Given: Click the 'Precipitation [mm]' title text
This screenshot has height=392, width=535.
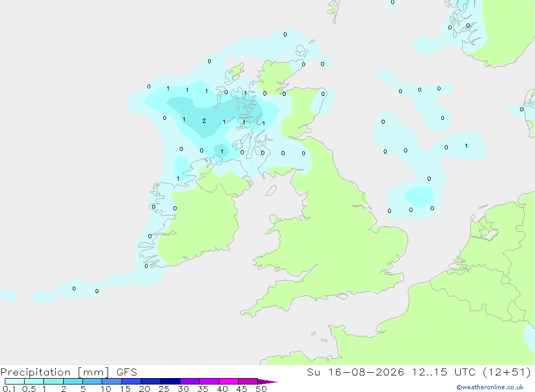Looking at the screenshot, I should 55,372.
